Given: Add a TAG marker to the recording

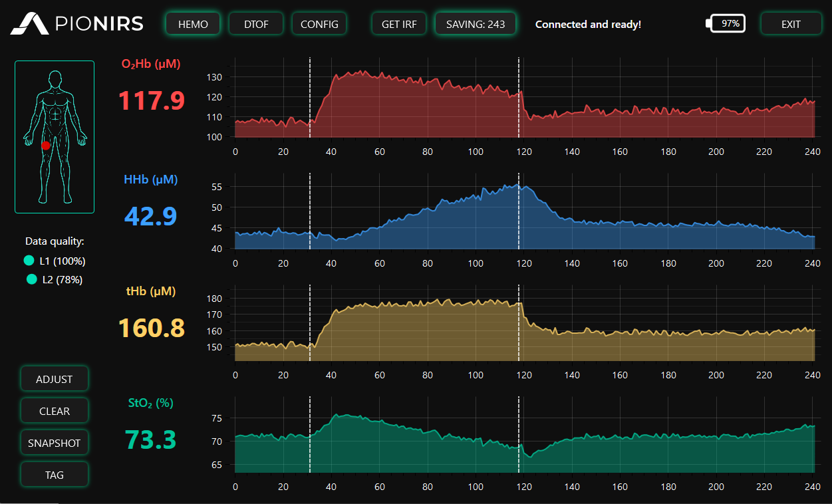Looking at the screenshot, I should (55, 475).
